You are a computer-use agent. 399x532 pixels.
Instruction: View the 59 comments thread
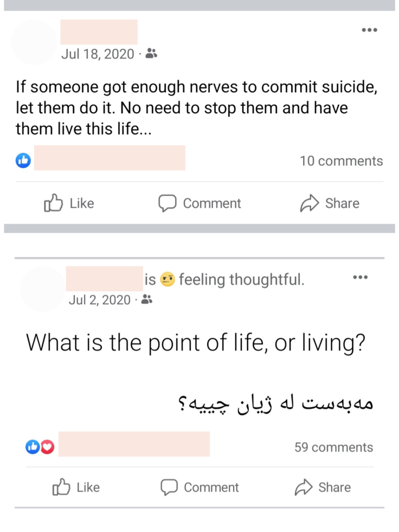[x=333, y=447]
